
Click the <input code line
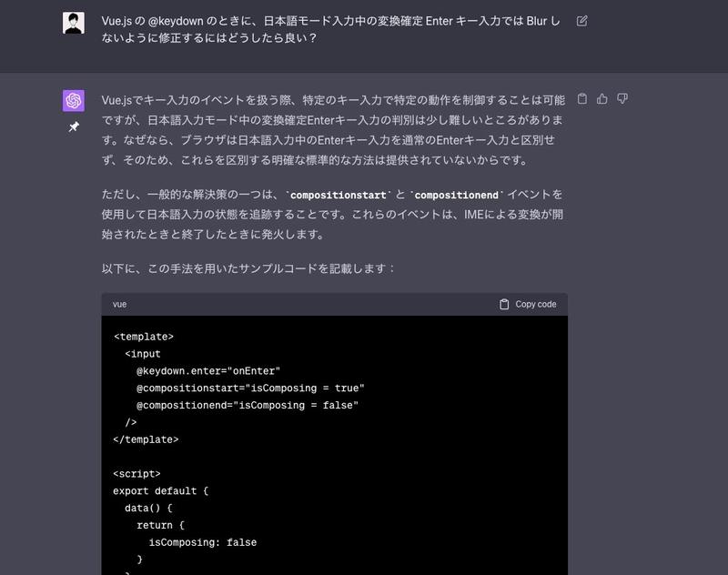[x=143, y=354]
